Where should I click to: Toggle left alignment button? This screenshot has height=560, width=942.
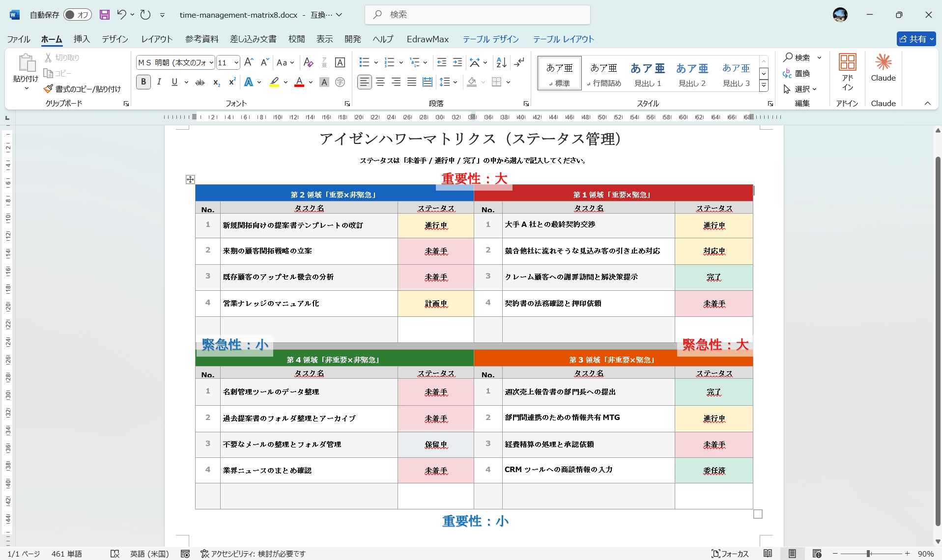[364, 82]
